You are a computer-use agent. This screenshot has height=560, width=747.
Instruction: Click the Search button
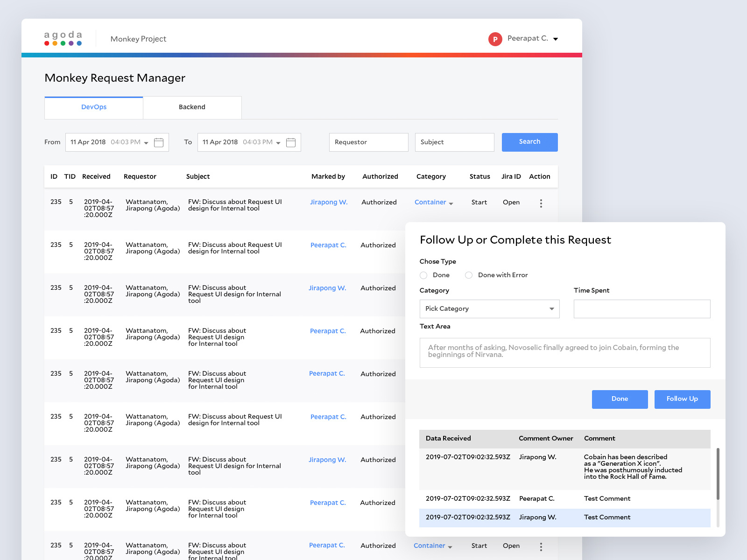529,142
